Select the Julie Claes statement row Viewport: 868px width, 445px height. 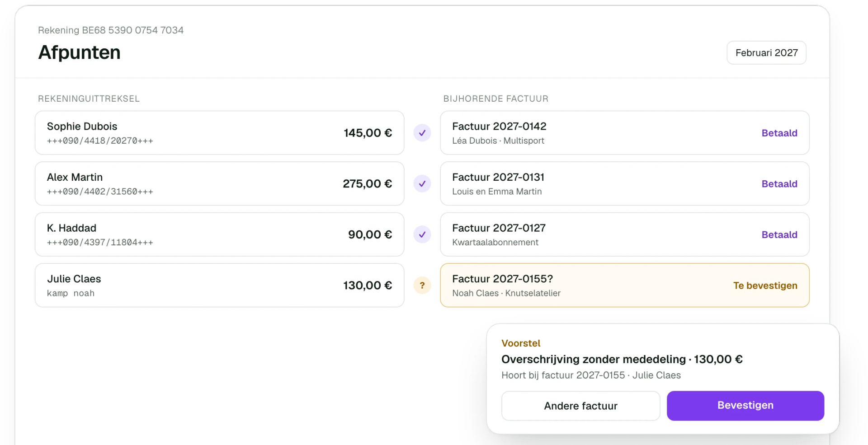(x=219, y=286)
